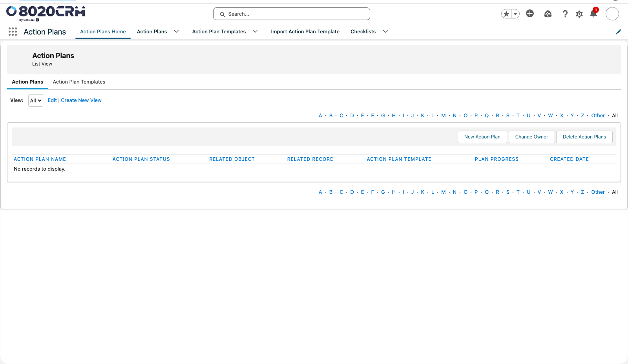
Task: Open the Help question mark icon
Action: tap(565, 14)
